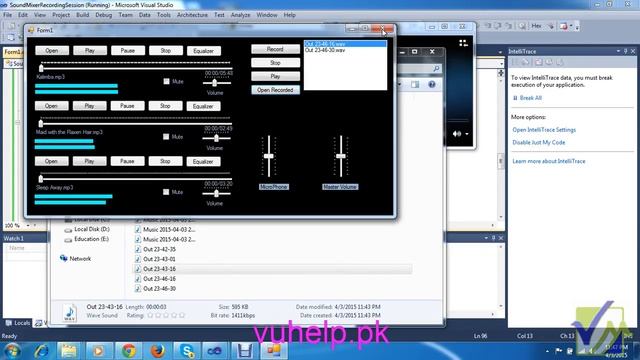Image resolution: width=640 pixels, height=360 pixels.
Task: Toggle preview pane icon in Explorer window
Action: [415, 84]
